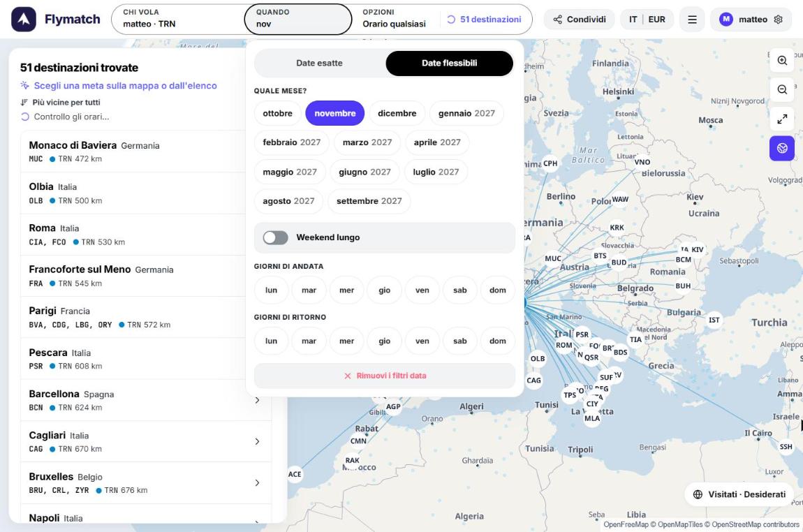Toggle the globe view button
This screenshot has height=532, width=803.
[x=782, y=149]
